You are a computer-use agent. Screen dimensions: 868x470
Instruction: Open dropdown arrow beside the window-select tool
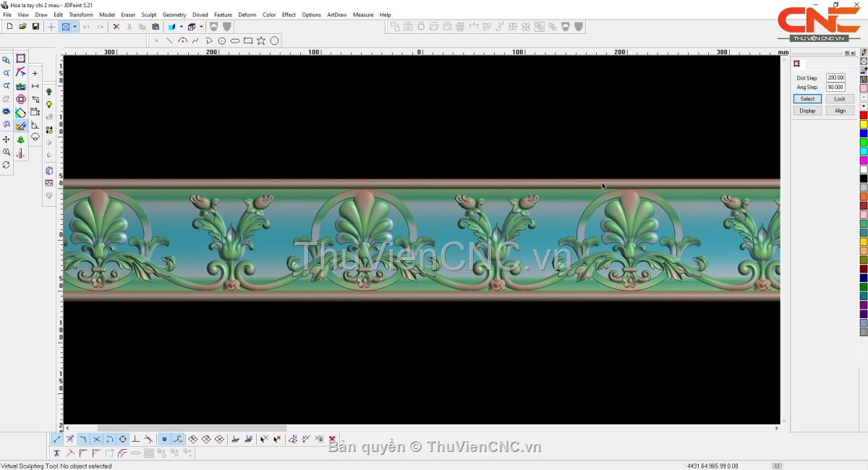(75, 27)
